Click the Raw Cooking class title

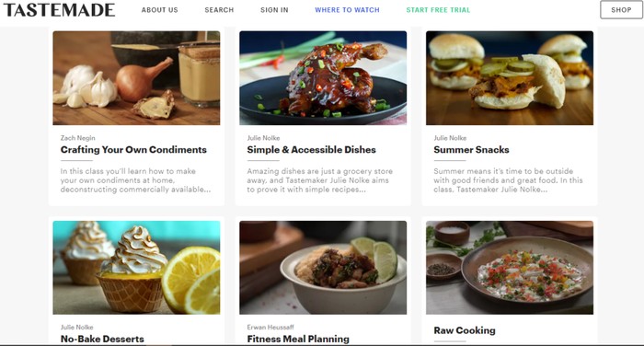(465, 330)
